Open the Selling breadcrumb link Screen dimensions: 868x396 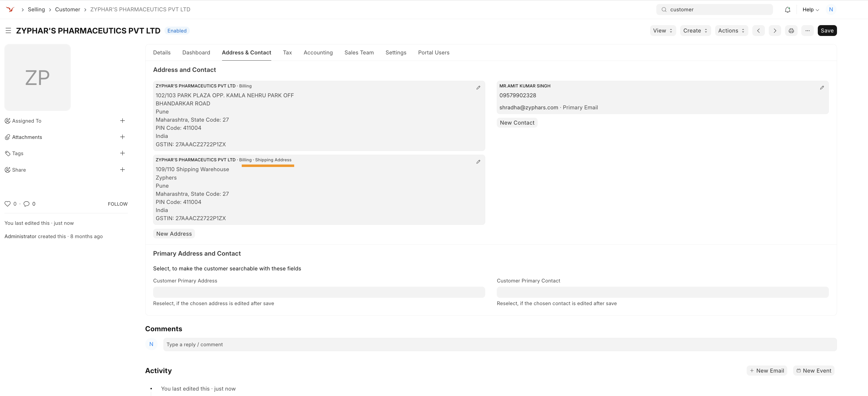(36, 9)
